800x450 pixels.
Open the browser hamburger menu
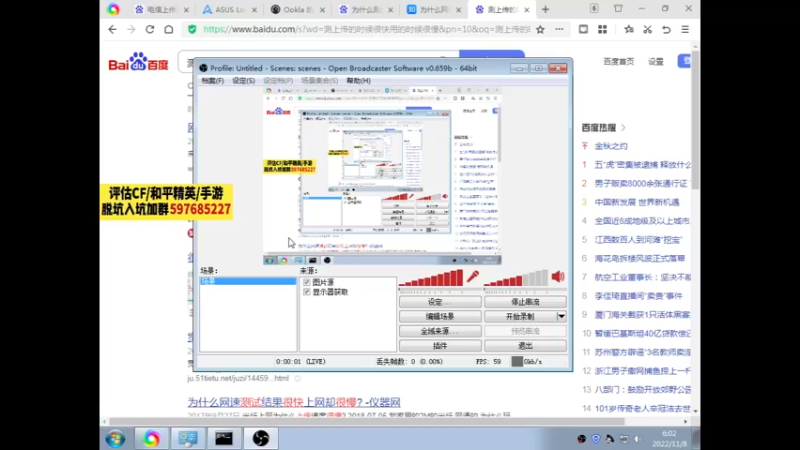tap(685, 30)
